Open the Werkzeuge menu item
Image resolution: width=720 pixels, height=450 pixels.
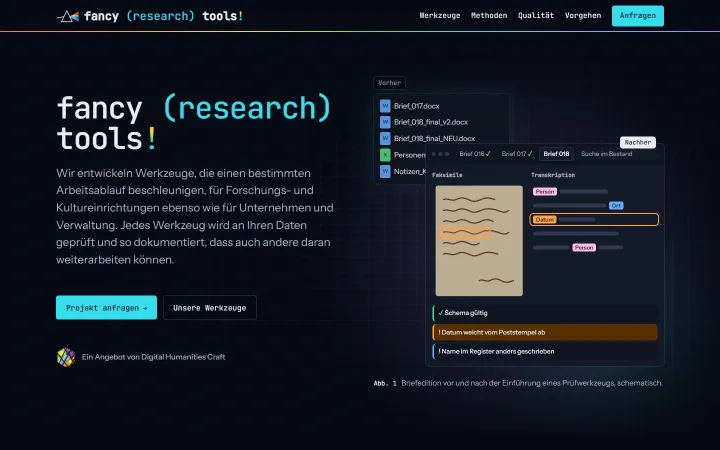(439, 16)
